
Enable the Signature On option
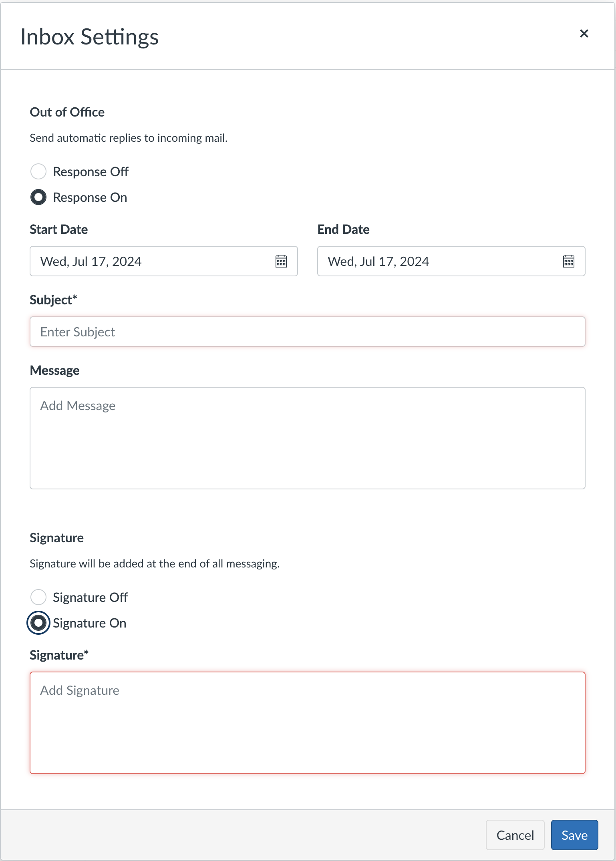click(x=38, y=623)
